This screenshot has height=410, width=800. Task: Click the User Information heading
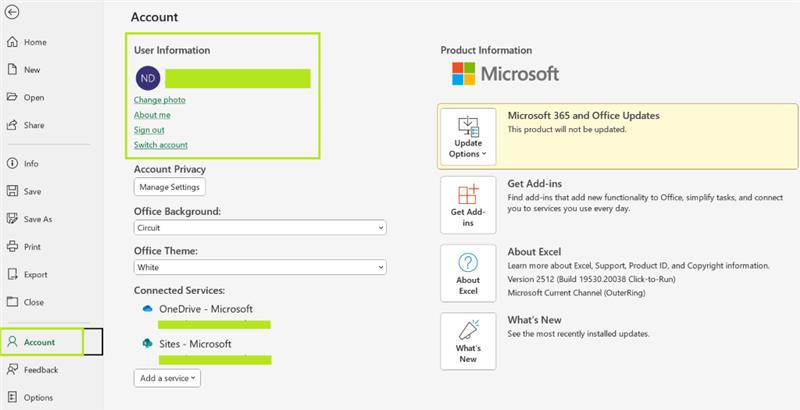172,50
